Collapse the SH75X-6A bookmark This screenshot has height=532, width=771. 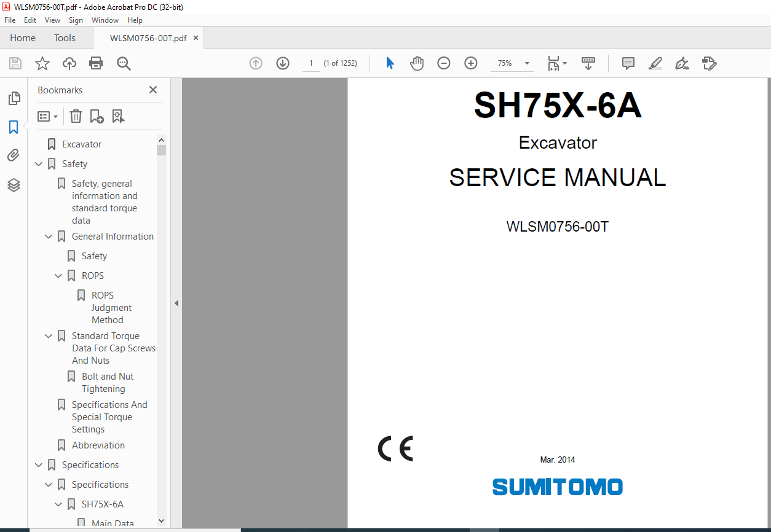click(58, 504)
